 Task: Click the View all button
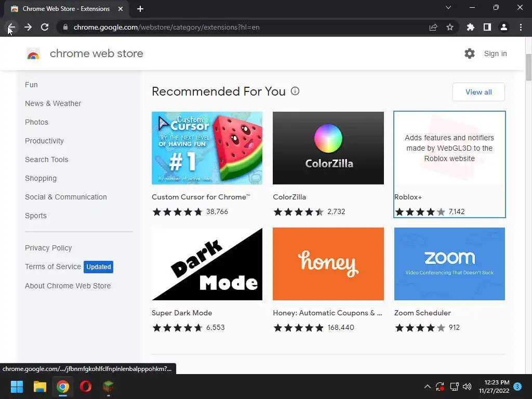tap(478, 92)
